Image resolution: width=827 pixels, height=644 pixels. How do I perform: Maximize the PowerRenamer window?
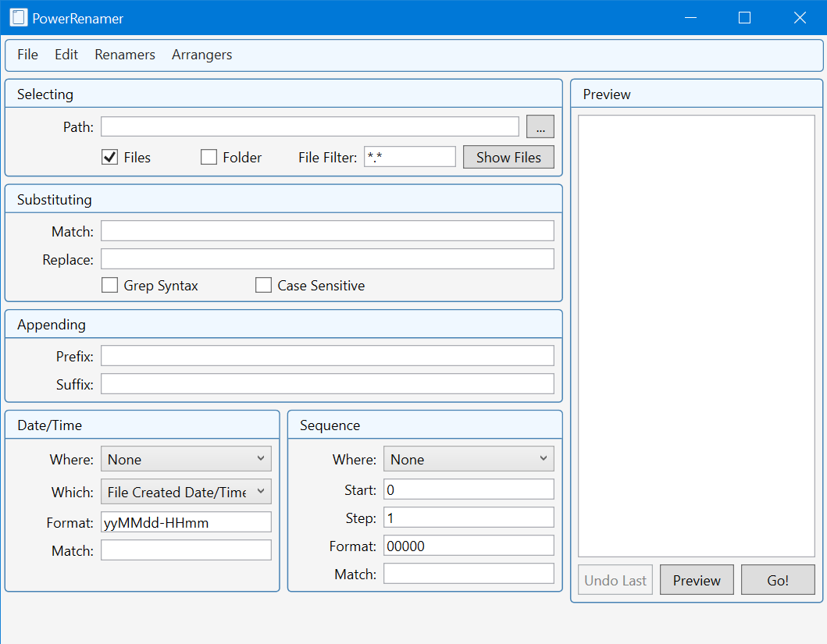click(745, 18)
